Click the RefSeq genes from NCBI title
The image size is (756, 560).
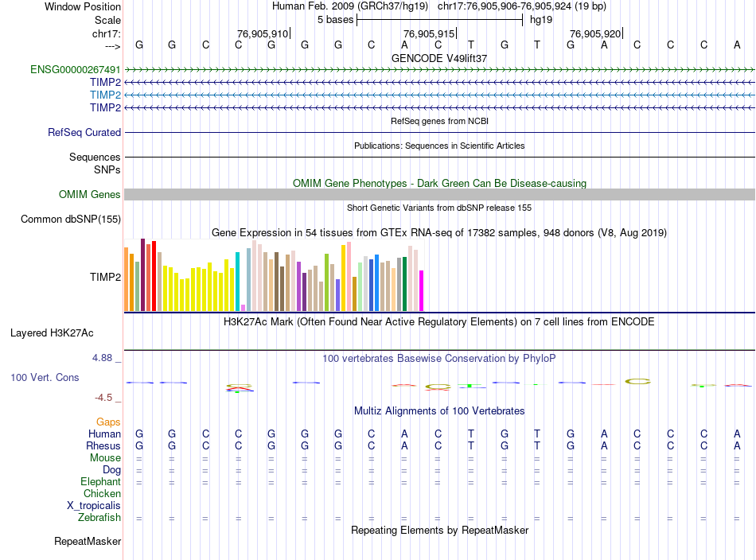[439, 121]
